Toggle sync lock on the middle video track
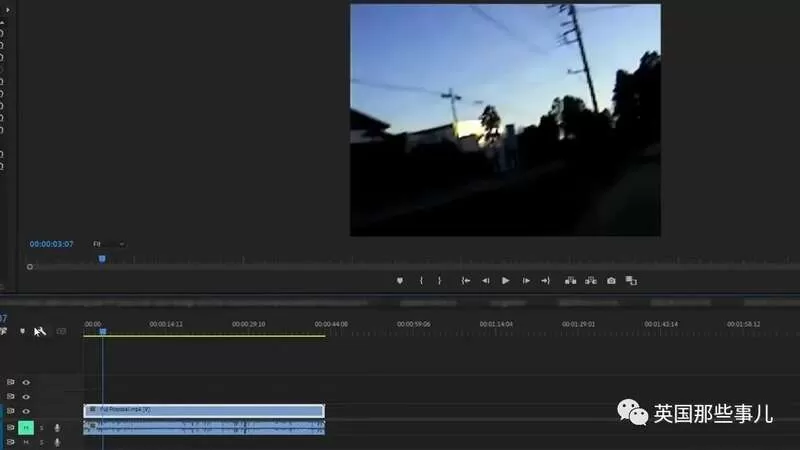This screenshot has height=450, width=800. [x=11, y=396]
